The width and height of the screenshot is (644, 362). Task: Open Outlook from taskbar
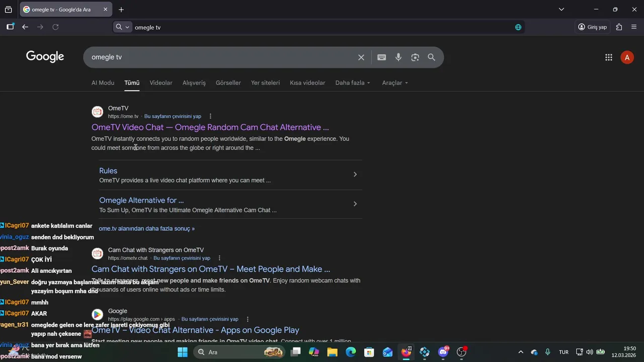click(387, 352)
